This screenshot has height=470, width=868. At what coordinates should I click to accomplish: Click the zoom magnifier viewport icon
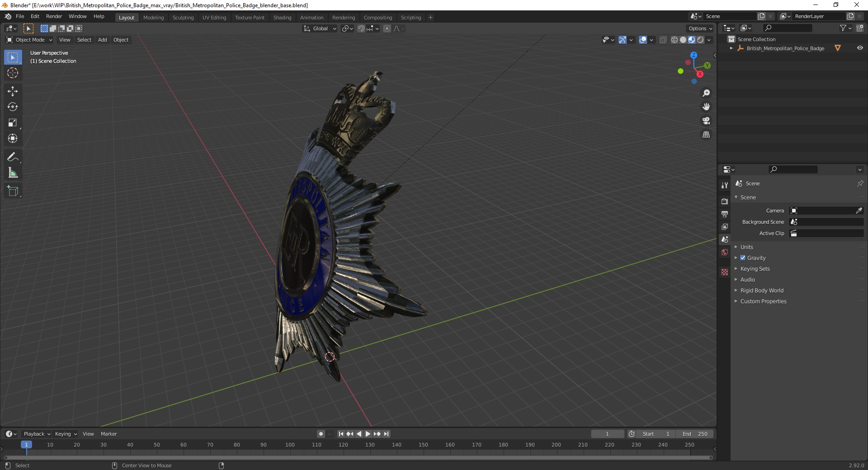[x=706, y=93]
